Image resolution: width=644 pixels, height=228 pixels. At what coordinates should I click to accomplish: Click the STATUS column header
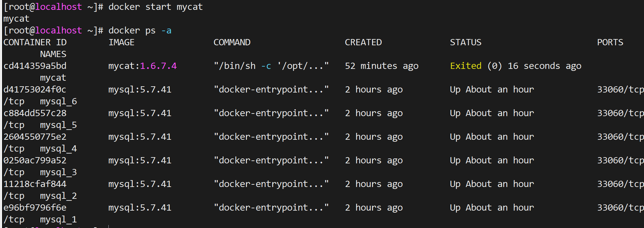click(x=466, y=42)
